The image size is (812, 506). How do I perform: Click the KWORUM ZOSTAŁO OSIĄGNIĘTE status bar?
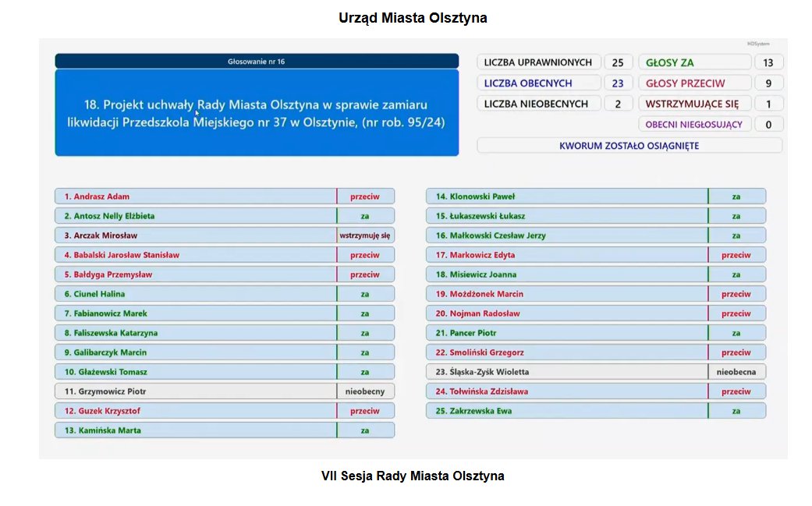tap(629, 145)
